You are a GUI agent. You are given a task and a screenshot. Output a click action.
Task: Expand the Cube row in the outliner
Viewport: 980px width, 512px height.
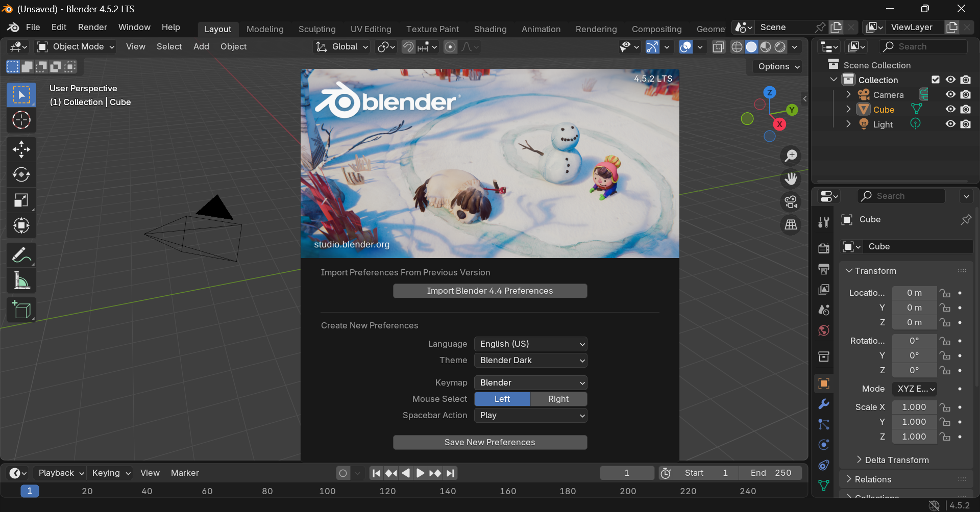[x=848, y=109]
